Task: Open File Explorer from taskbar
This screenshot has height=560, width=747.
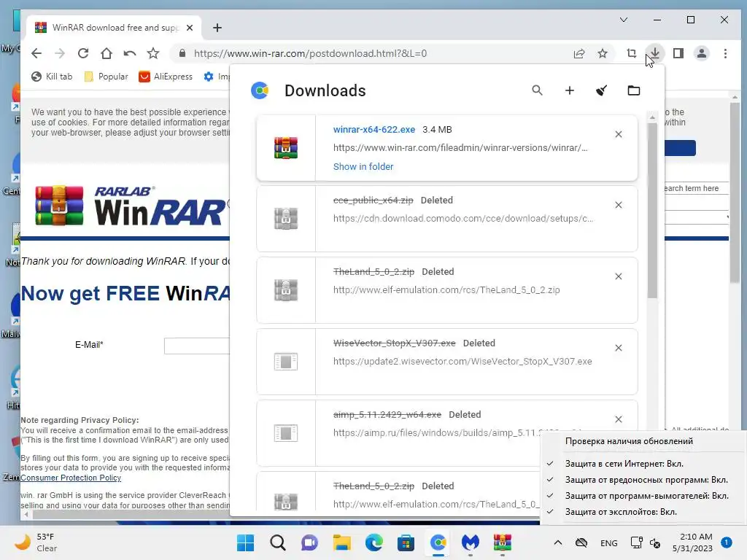Action: click(x=341, y=542)
